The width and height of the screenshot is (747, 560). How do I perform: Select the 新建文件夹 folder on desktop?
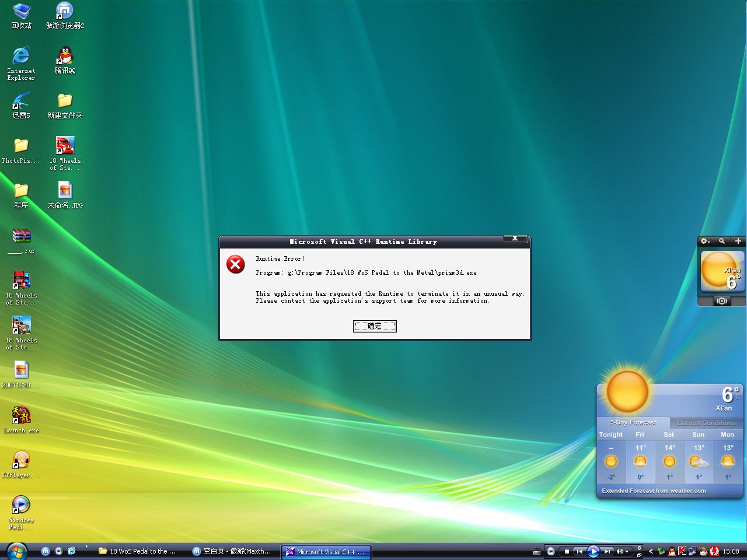[x=65, y=101]
